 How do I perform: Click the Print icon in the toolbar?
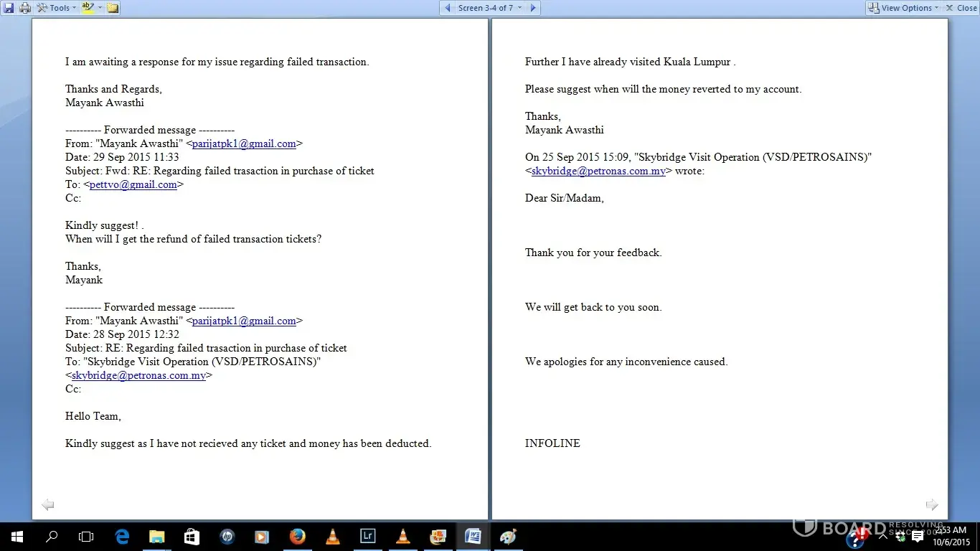[25, 8]
